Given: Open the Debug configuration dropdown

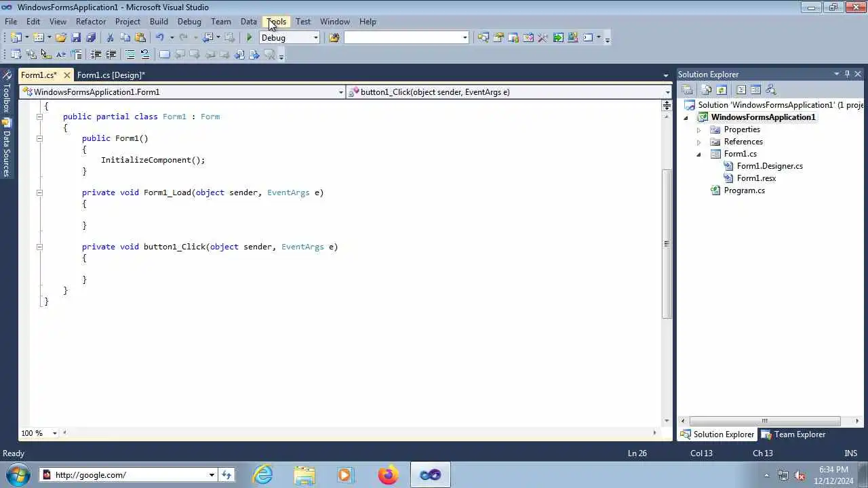Looking at the screenshot, I should 315,38.
